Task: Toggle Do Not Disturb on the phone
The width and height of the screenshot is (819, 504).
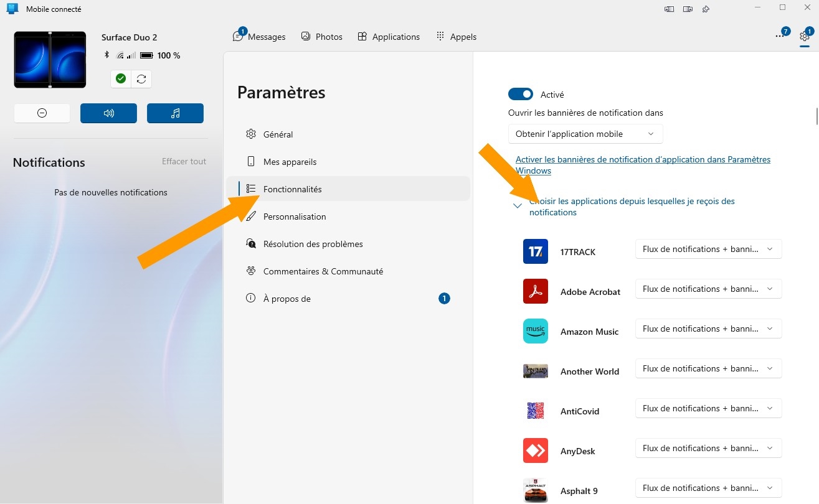Action: pos(42,113)
